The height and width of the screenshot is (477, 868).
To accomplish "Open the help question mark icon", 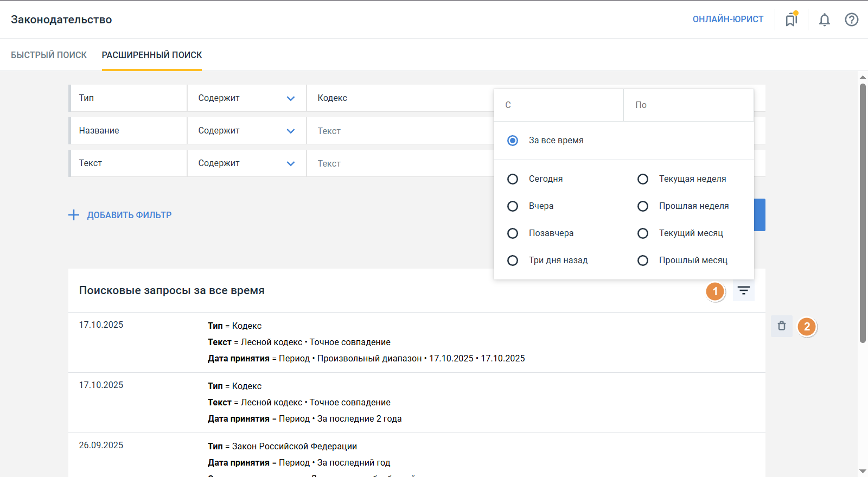I will (851, 20).
